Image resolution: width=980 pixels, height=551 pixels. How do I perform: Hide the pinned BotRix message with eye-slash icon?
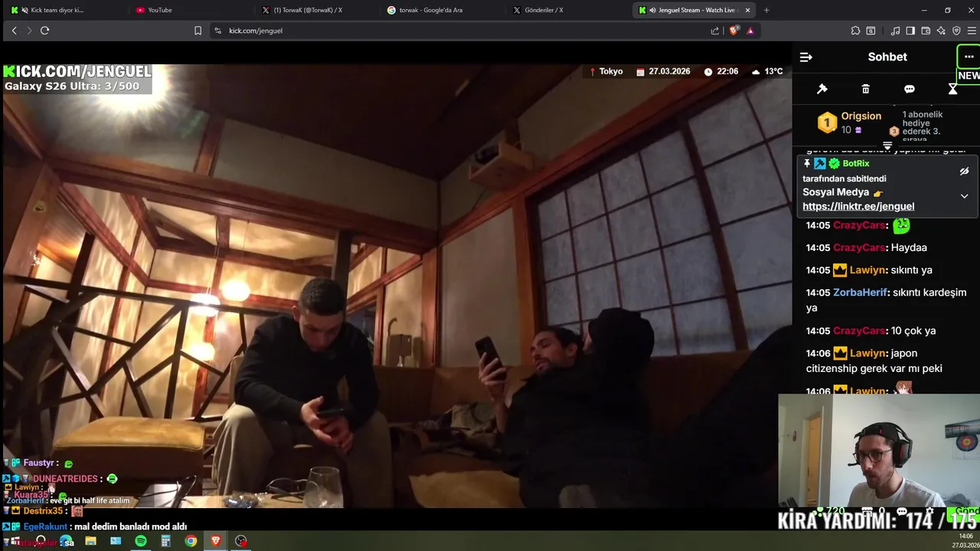[x=964, y=171]
